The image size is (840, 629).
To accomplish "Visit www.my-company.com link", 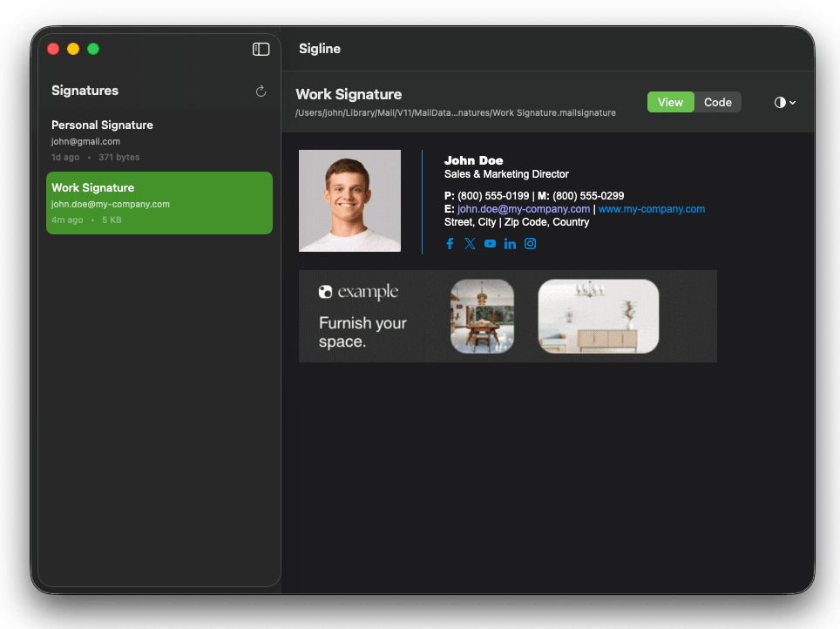I will (651, 208).
